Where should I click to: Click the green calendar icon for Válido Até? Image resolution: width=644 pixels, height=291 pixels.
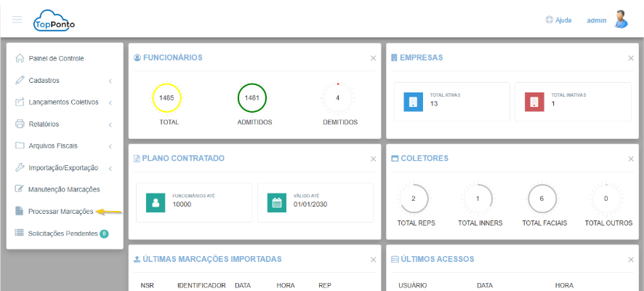pyautogui.click(x=276, y=202)
